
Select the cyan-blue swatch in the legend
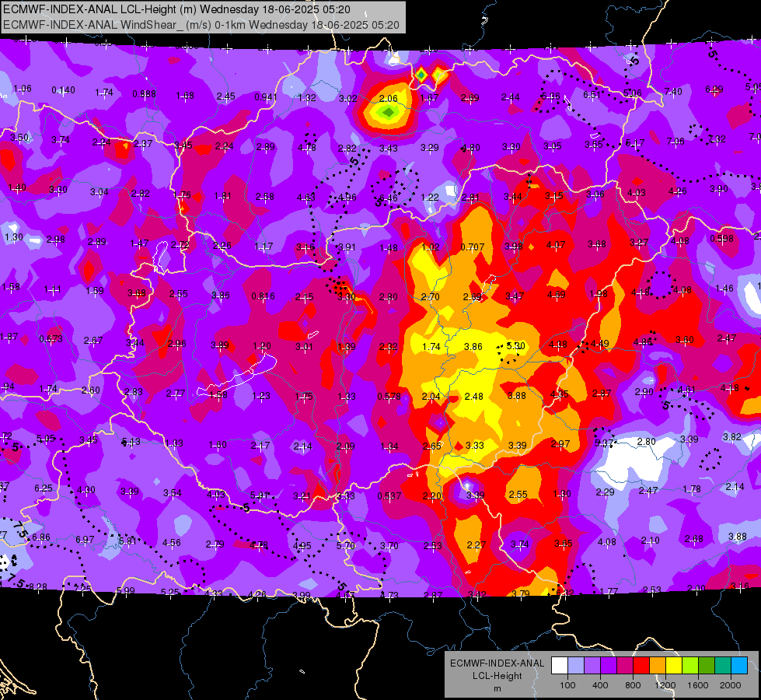[x=739, y=665]
